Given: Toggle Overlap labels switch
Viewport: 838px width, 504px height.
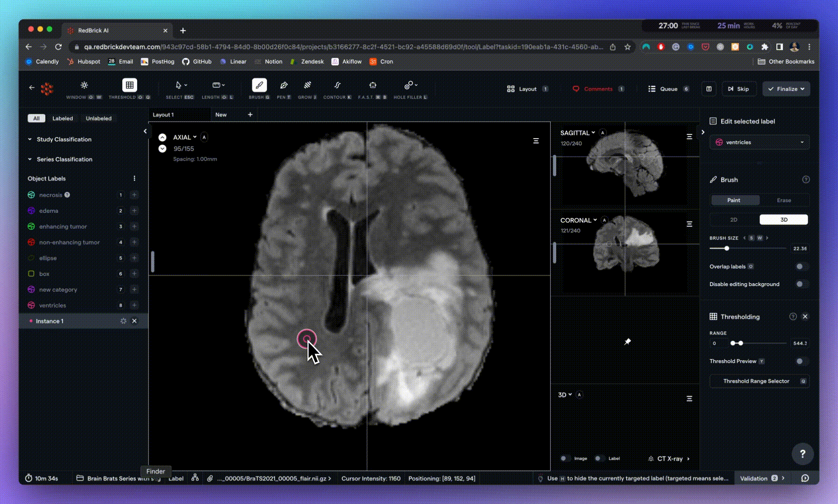Looking at the screenshot, I should 801,266.
